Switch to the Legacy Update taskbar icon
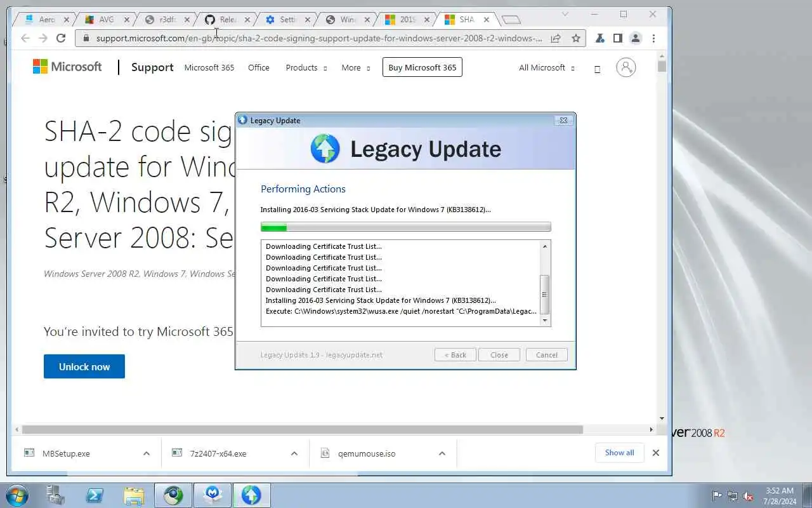This screenshot has height=508, width=812. click(251, 495)
